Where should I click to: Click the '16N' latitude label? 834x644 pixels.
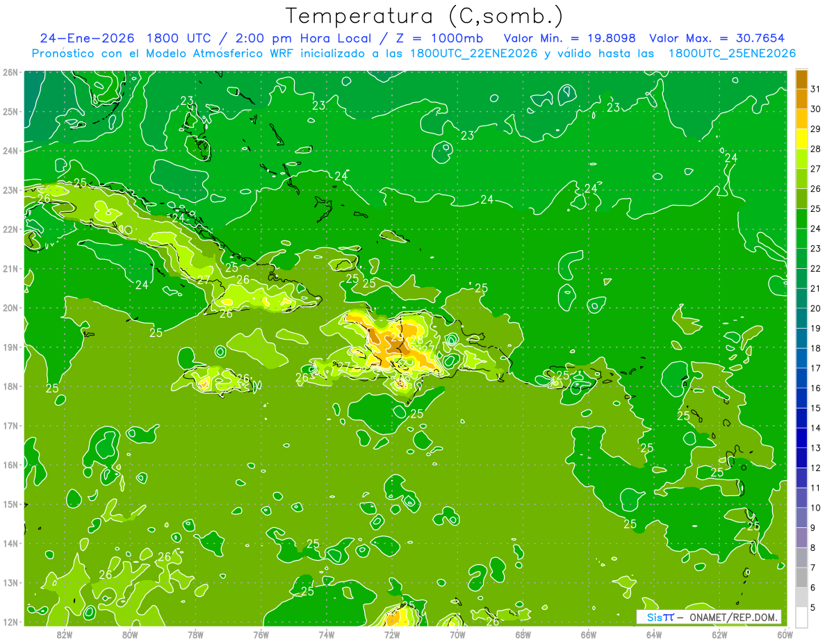pyautogui.click(x=10, y=465)
